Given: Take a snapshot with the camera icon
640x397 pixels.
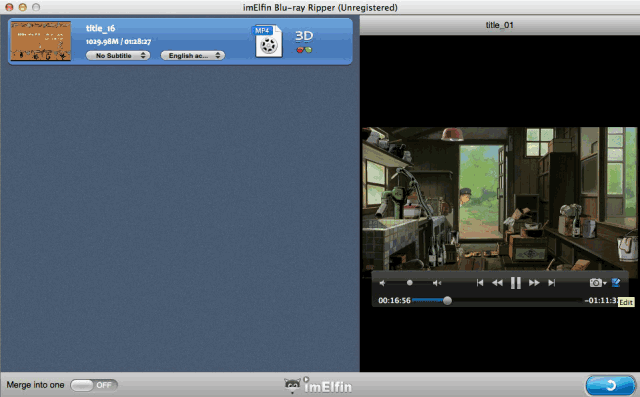Looking at the screenshot, I should tap(596, 282).
